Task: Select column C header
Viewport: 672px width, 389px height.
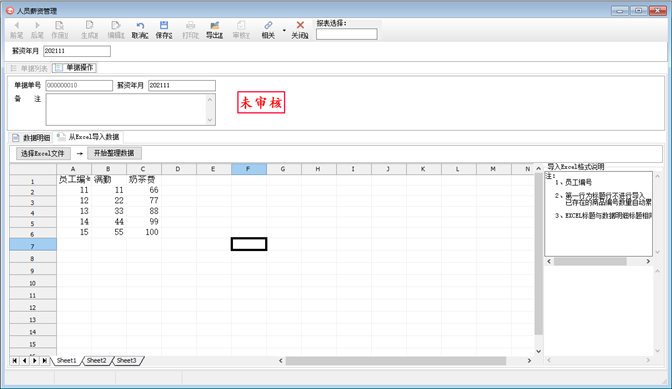Action: click(143, 169)
